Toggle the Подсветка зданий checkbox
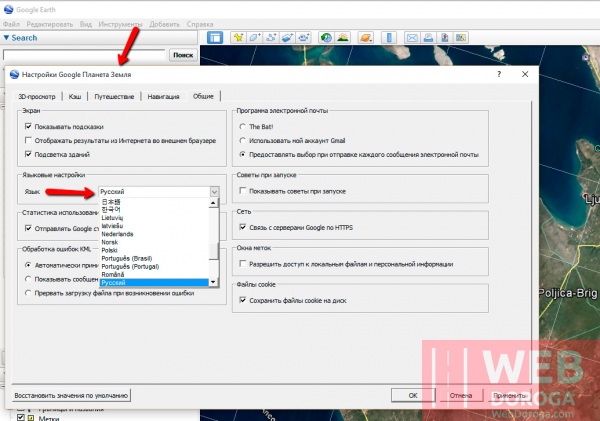 click(28, 154)
